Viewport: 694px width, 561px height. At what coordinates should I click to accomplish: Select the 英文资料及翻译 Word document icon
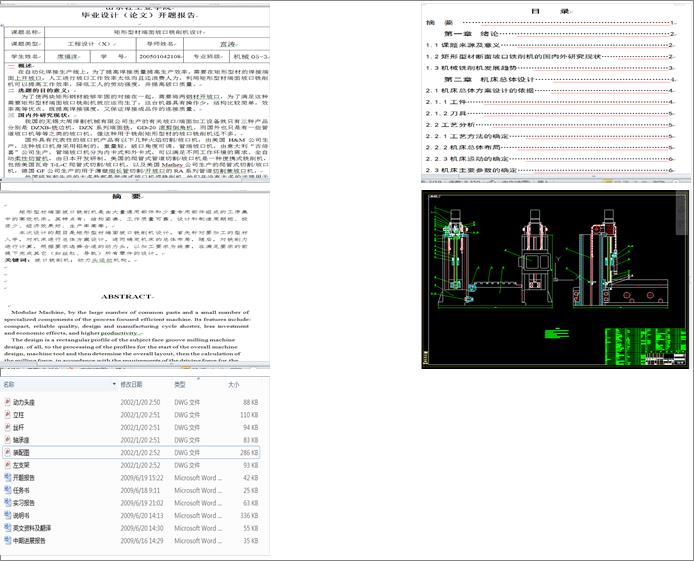point(8,528)
